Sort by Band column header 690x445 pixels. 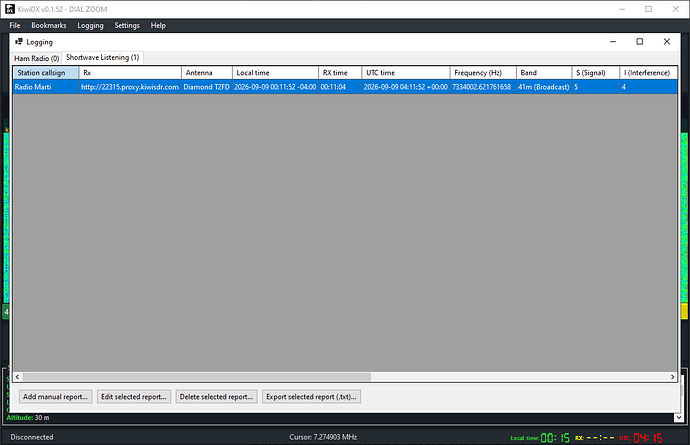point(544,73)
